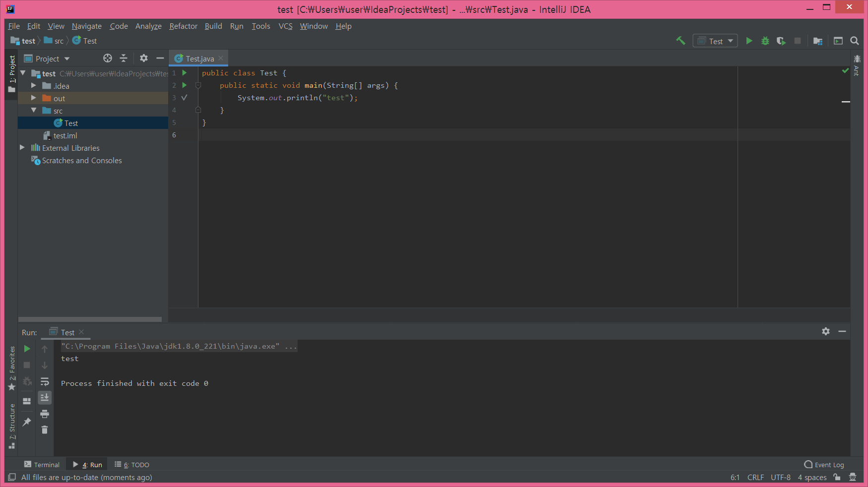Open line separator CRLF selector

(755, 477)
